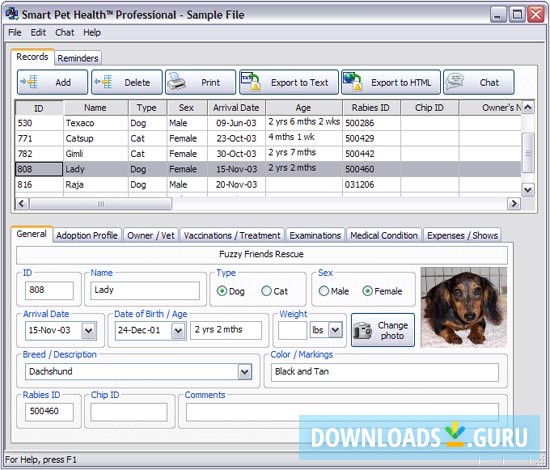Select the Cat radio button
The image size is (550, 470).
point(266,291)
